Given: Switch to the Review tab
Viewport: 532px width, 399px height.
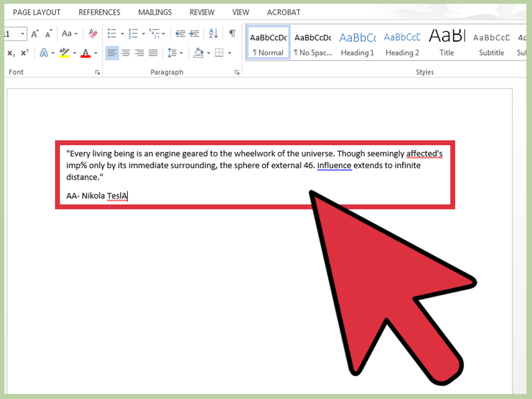Looking at the screenshot, I should pos(202,12).
